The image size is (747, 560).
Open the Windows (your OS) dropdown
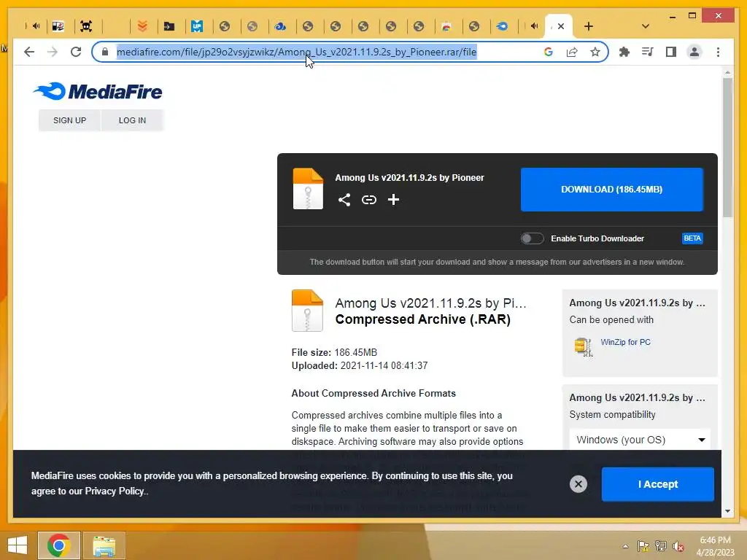[640, 440]
